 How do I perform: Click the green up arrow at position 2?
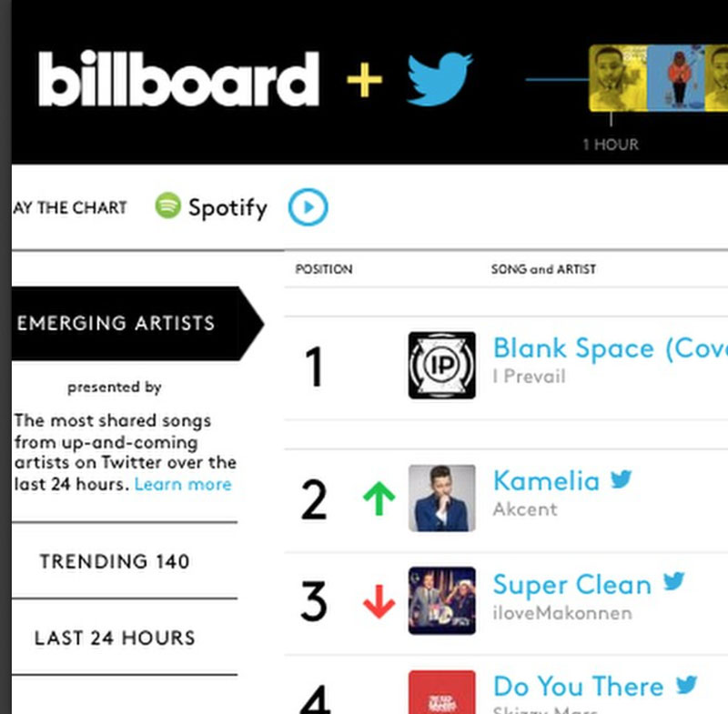(x=379, y=498)
